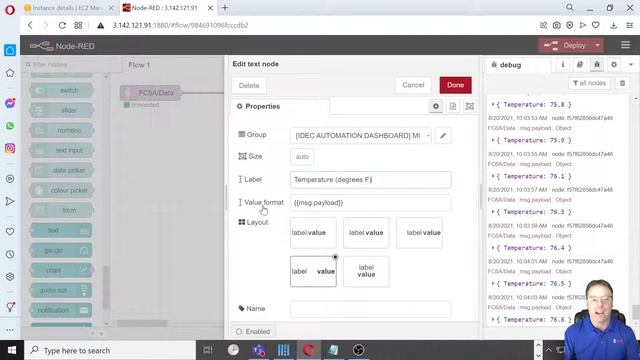Expand the Temperature: 76.3 debug object
This screenshot has height=360, width=640.
[x=493, y=212]
